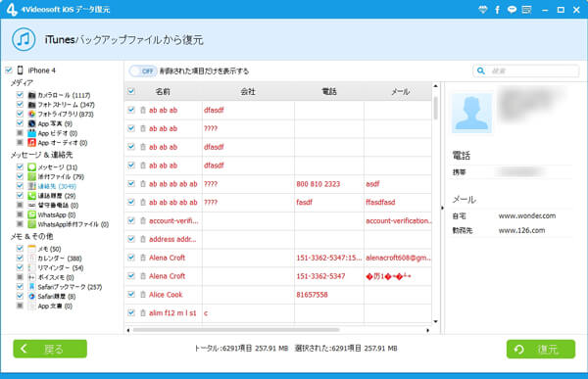Click the Safari履歴 compass icon
The image size is (588, 379).
click(x=32, y=296)
